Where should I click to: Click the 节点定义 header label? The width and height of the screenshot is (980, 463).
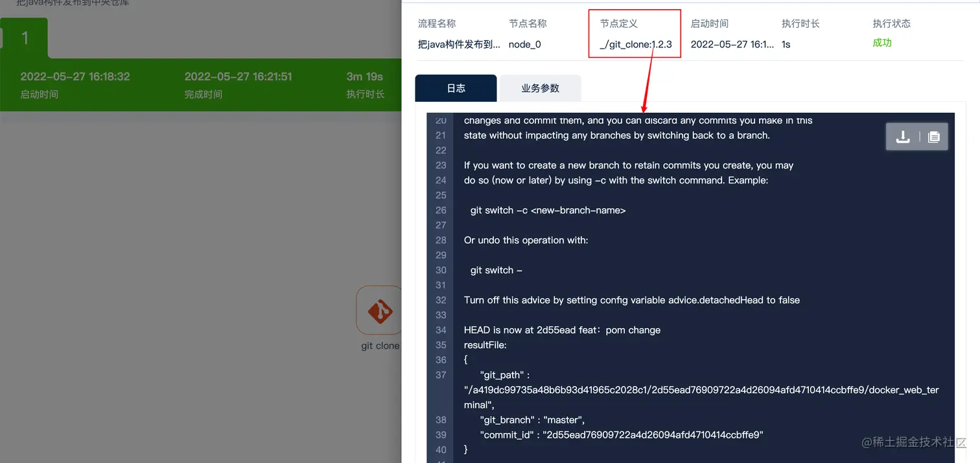point(618,23)
